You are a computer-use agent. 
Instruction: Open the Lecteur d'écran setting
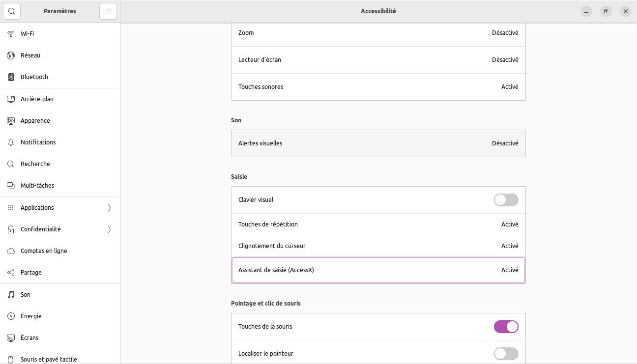378,60
